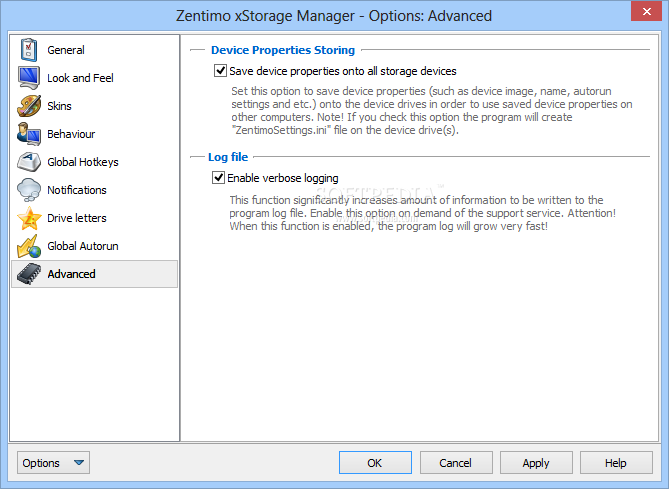The width and height of the screenshot is (669, 489).
Task: Click the Global Autorun lightning globe icon
Action: click(x=29, y=246)
